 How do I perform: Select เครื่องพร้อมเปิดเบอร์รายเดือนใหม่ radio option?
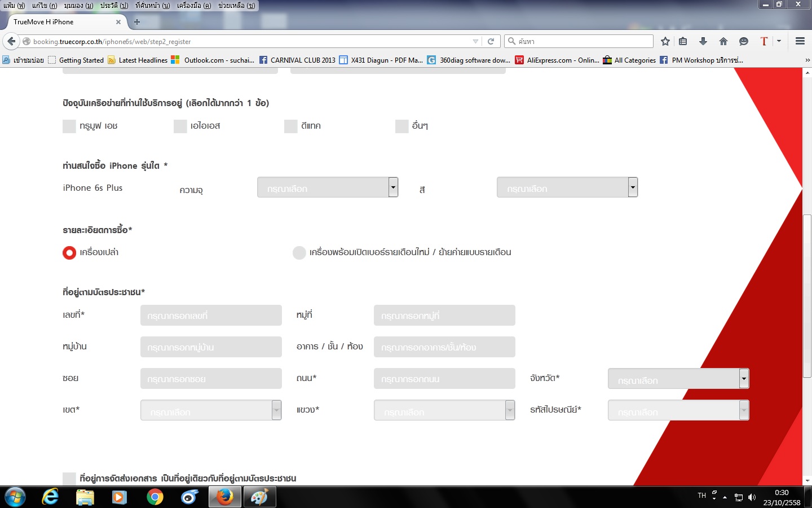[299, 252]
